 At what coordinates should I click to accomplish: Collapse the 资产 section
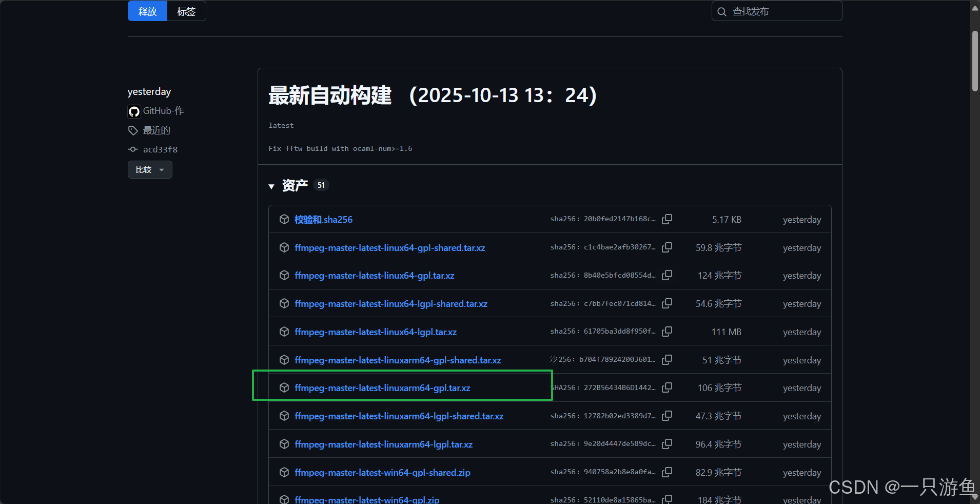pyautogui.click(x=271, y=186)
